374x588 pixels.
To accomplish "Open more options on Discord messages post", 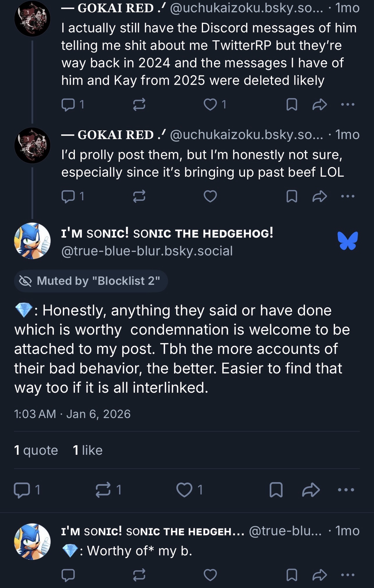I will click(348, 104).
